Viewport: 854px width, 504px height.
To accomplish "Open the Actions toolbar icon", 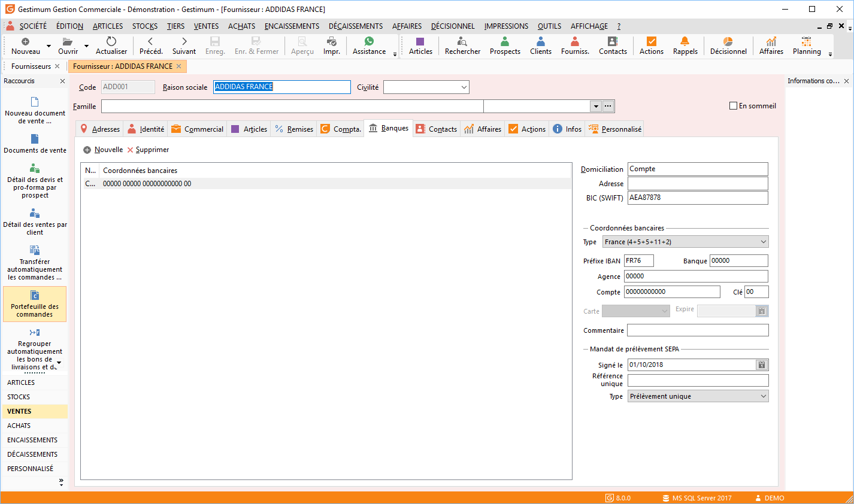I will (x=652, y=46).
